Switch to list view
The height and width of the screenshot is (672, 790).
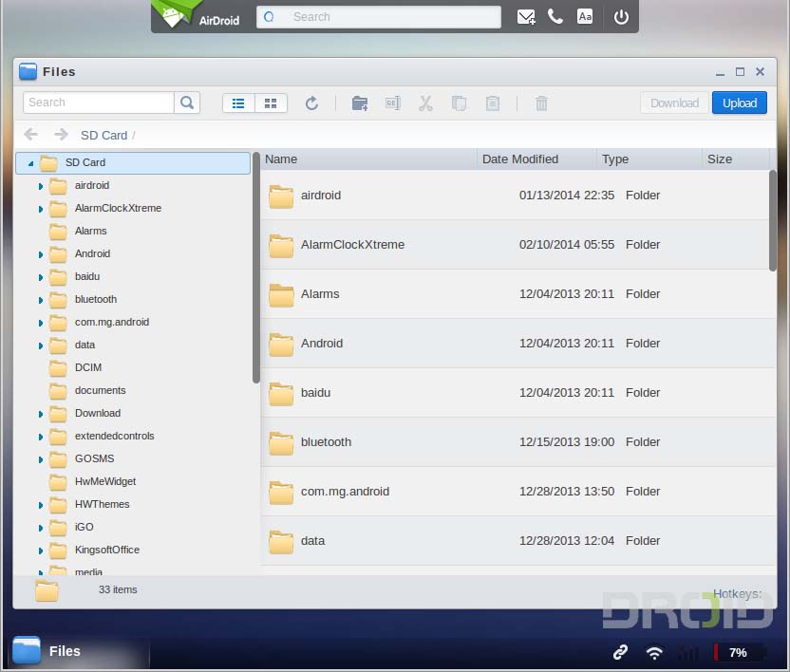[238, 103]
